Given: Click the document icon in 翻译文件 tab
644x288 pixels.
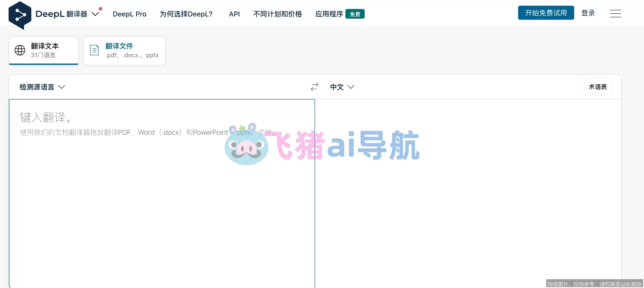Looking at the screenshot, I should pos(94,50).
